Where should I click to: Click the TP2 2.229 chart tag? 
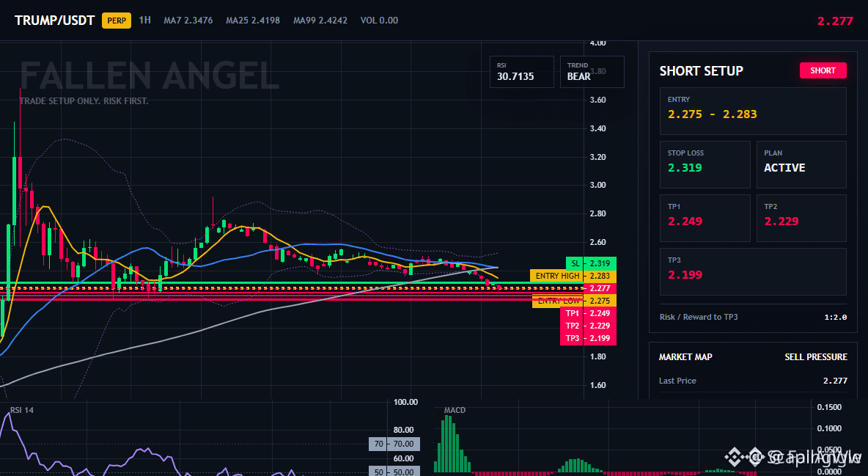point(588,326)
